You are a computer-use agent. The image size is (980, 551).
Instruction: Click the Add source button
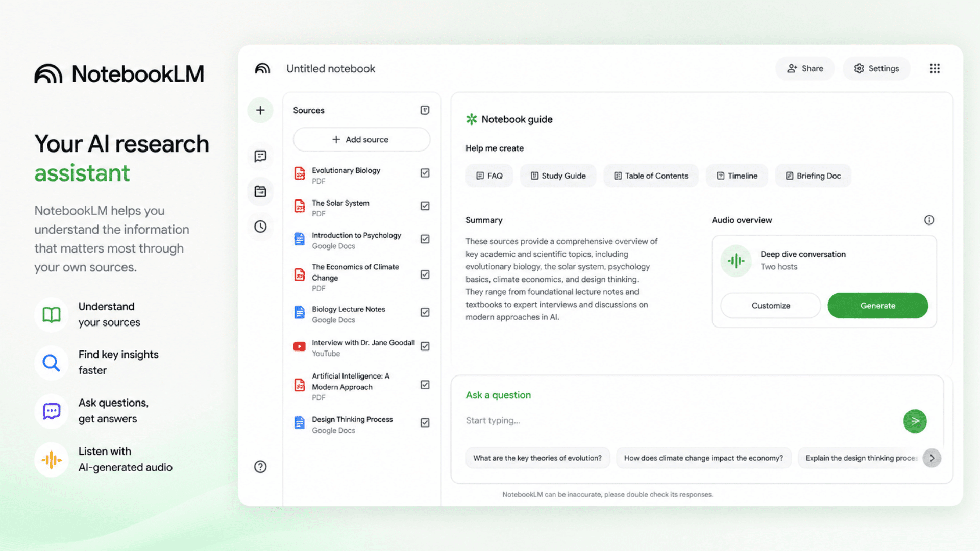(361, 139)
